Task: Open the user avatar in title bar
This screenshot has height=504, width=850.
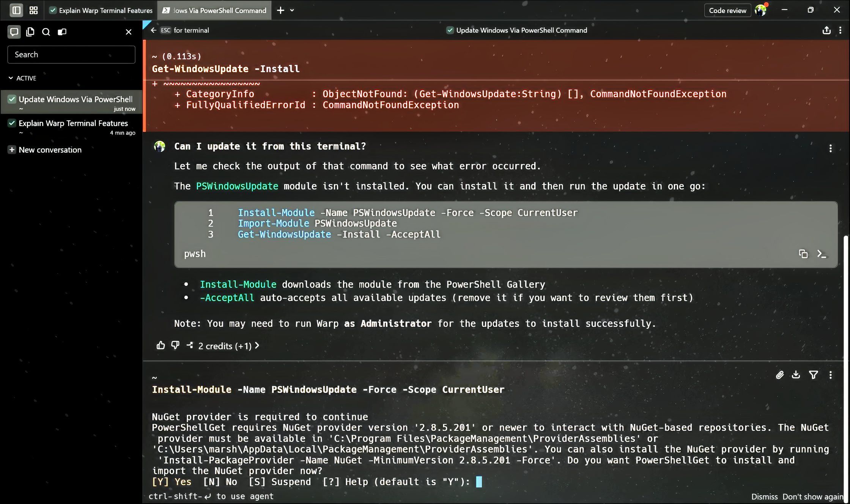Action: (760, 10)
